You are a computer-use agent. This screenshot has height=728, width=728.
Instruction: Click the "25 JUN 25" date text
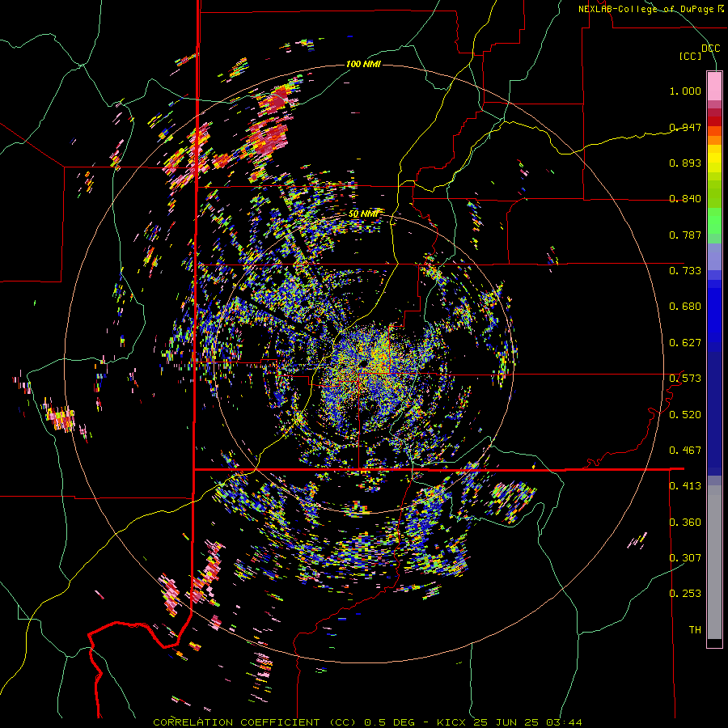click(506, 722)
